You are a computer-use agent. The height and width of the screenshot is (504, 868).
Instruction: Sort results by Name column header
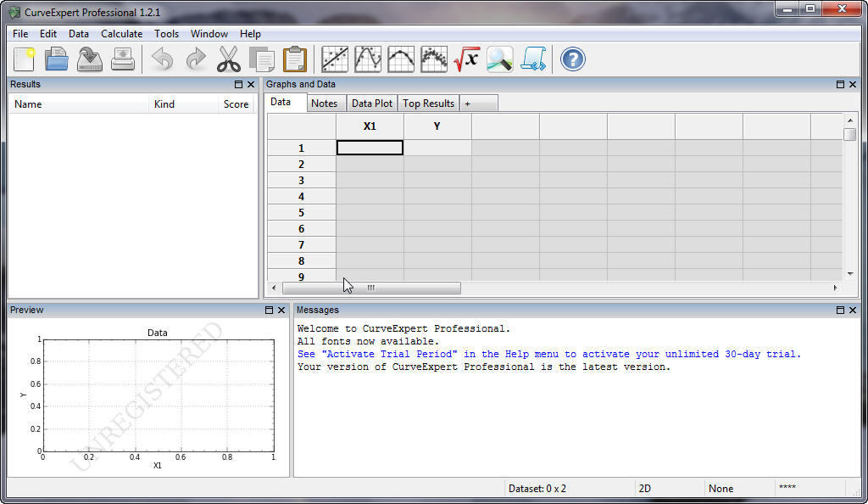(x=79, y=104)
